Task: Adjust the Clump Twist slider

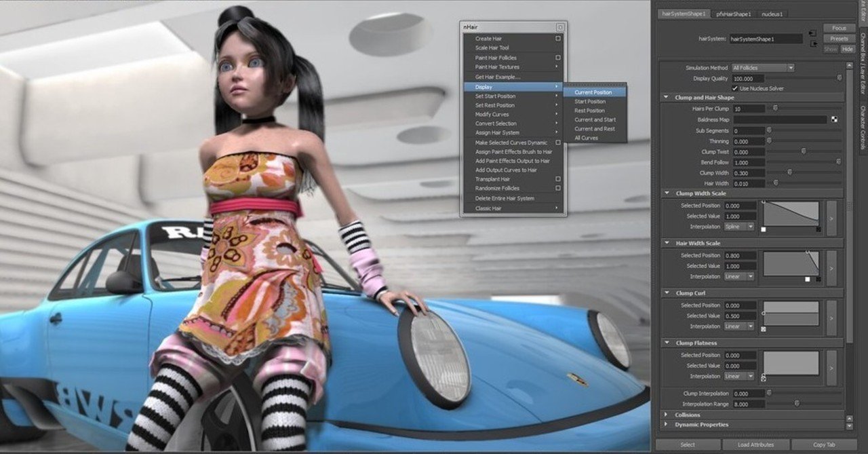Action: coord(804,151)
